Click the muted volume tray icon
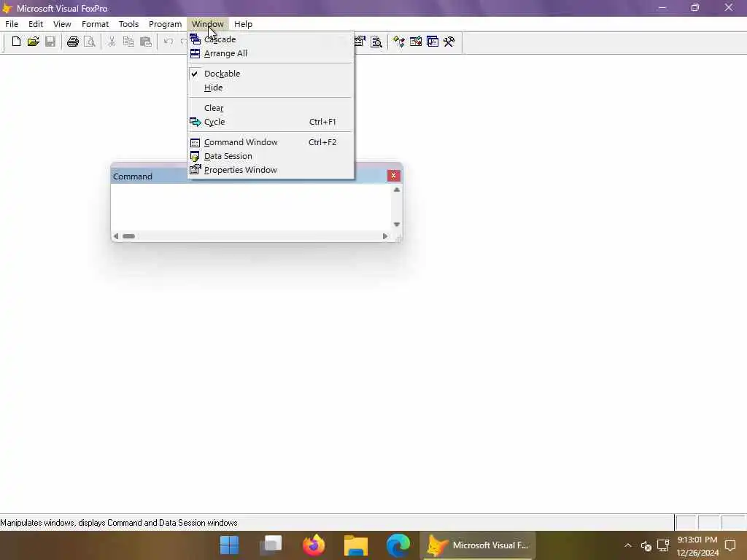Viewport: 747px width, 560px height. [646, 545]
